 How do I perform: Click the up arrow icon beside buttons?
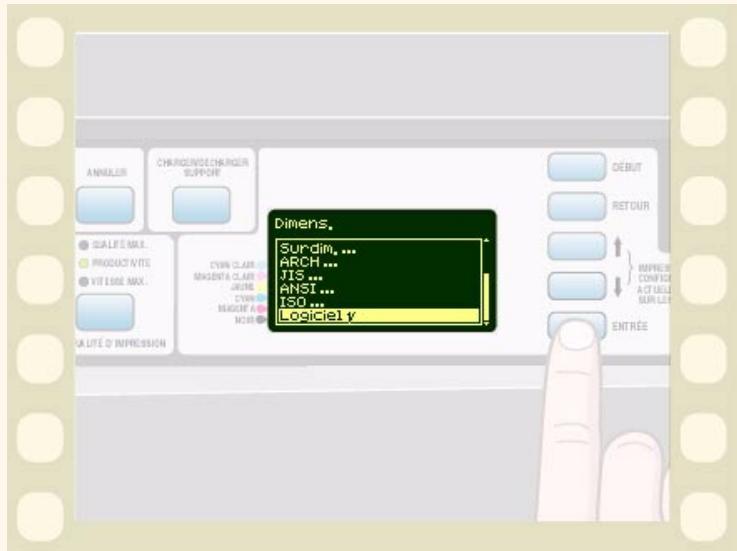click(618, 247)
